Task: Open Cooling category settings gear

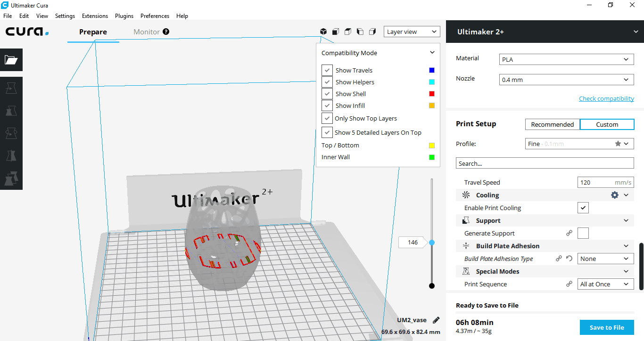Action: tap(615, 195)
